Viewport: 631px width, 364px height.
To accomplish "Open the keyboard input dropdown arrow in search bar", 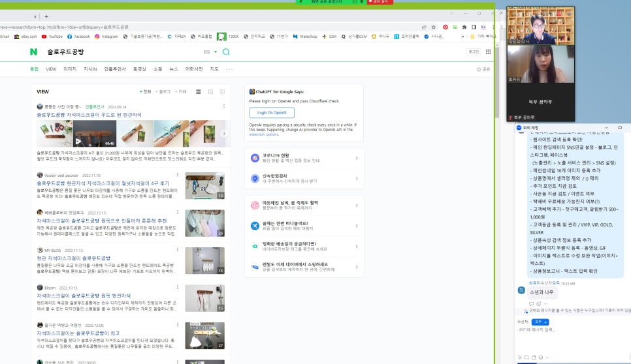I will (x=216, y=52).
